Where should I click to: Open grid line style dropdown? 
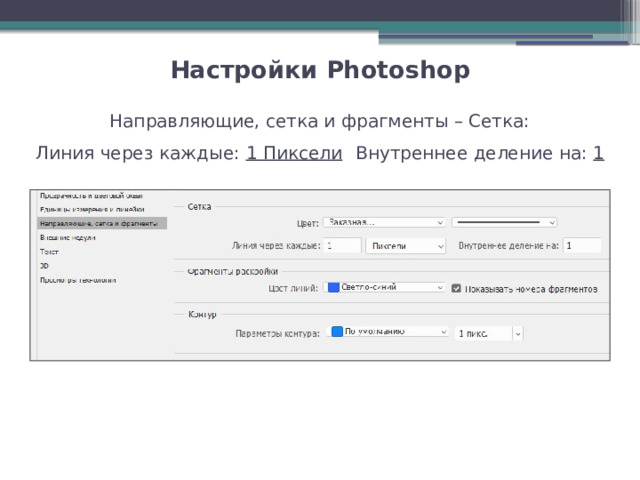(x=504, y=222)
